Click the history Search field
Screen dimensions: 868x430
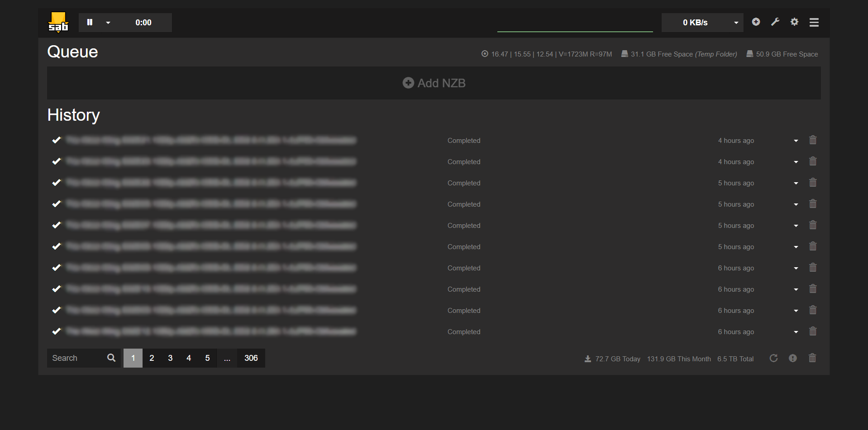pyautogui.click(x=76, y=358)
